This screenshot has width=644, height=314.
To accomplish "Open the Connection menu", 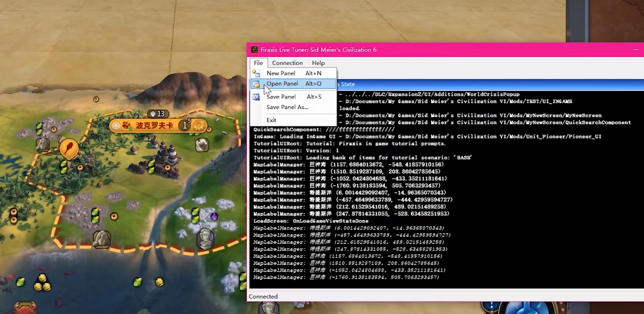I will (287, 63).
